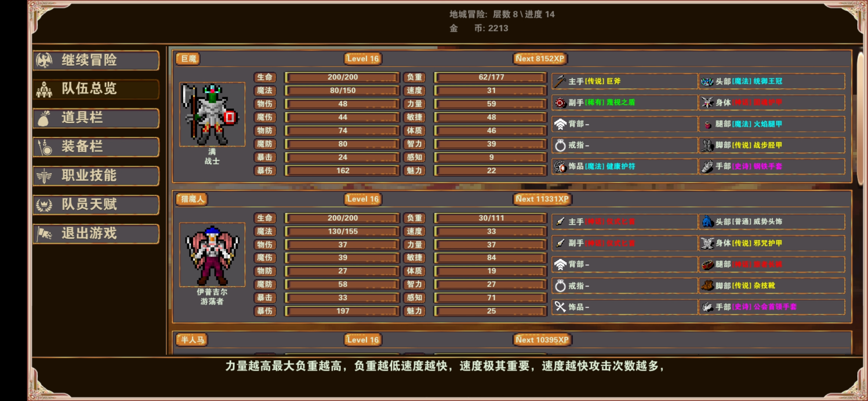Click the 猎魔人 感知 value 71

[491, 298]
